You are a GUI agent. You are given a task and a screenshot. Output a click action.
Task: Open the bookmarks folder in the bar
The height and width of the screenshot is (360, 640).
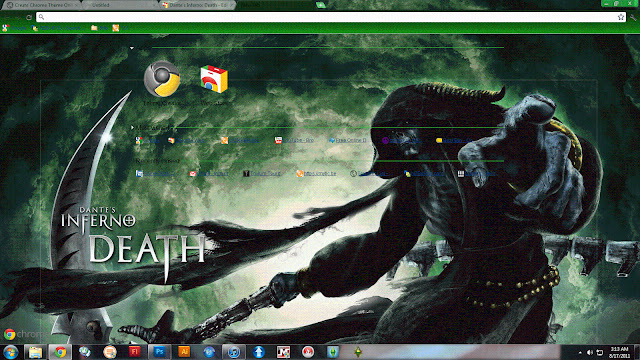[x=99, y=28]
